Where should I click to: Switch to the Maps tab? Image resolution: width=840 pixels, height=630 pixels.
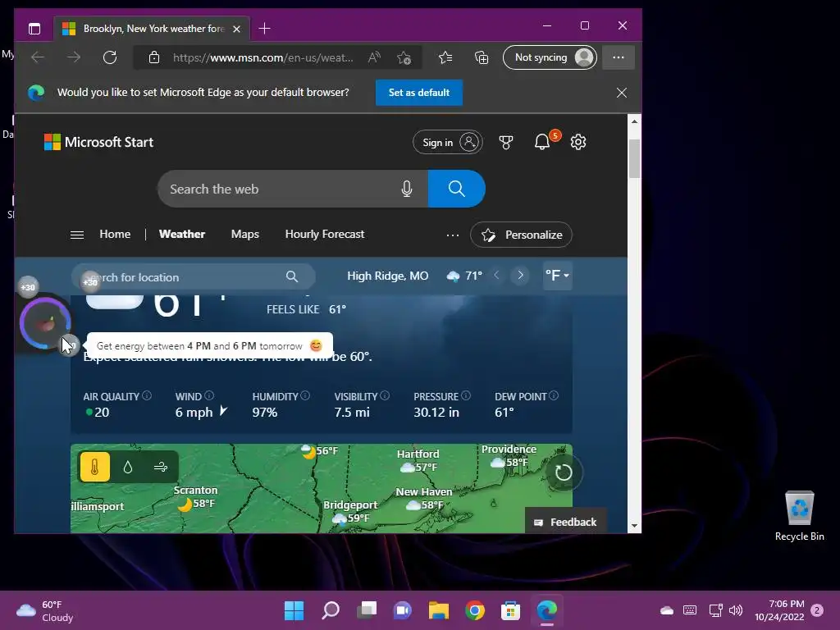pos(244,234)
